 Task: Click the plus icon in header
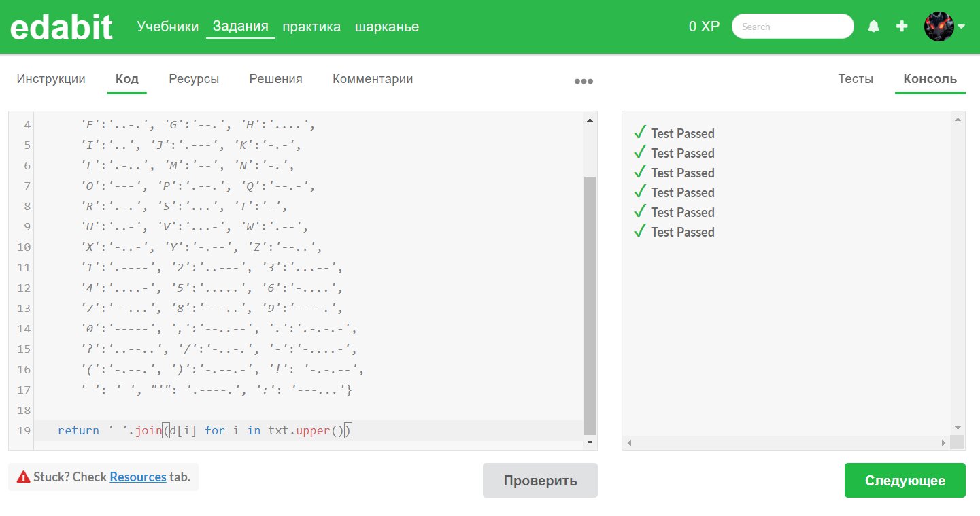pyautogui.click(x=902, y=27)
